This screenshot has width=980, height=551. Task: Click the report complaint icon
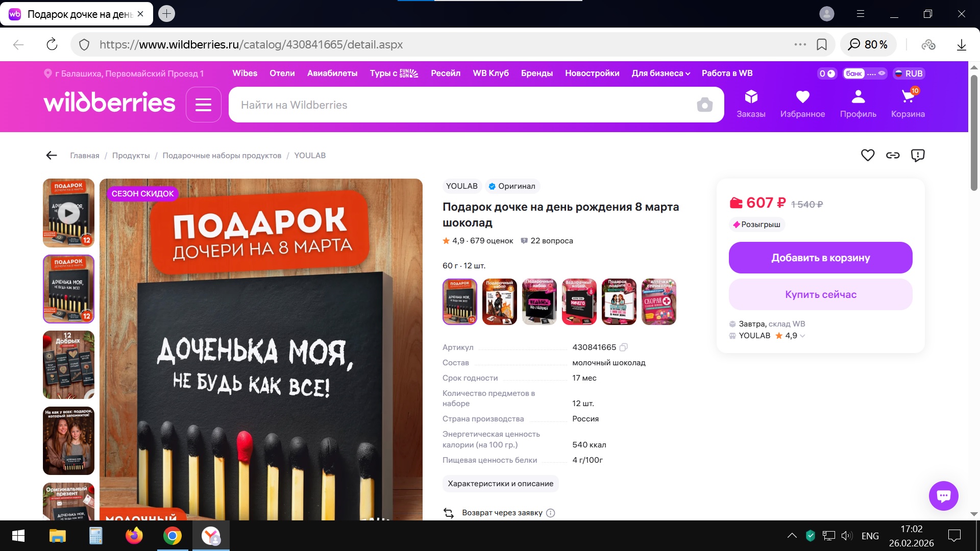click(917, 155)
